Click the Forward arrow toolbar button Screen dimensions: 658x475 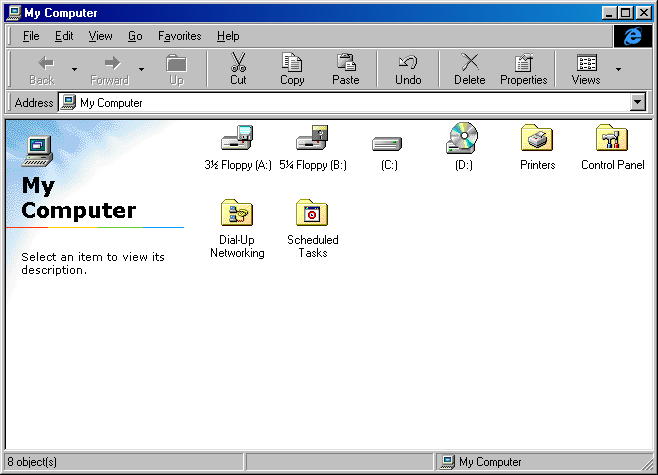(x=110, y=69)
